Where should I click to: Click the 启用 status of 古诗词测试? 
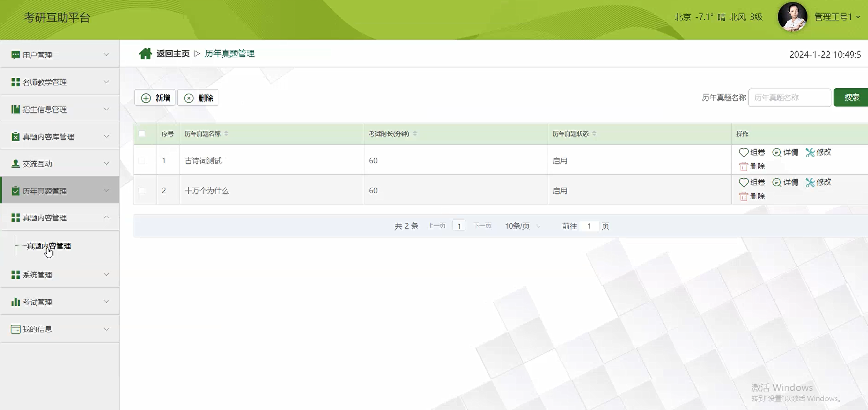pyautogui.click(x=560, y=161)
